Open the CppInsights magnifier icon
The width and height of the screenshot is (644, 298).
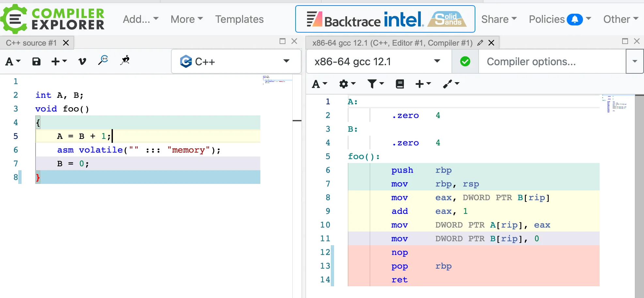tap(103, 60)
